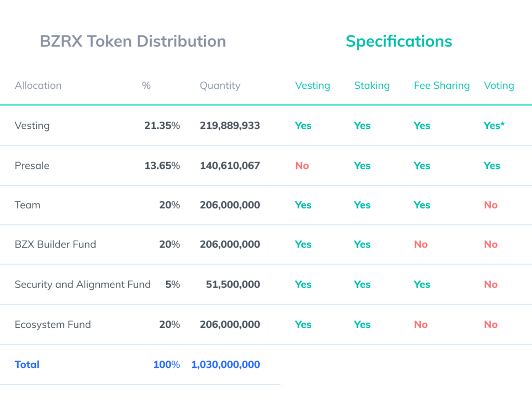This screenshot has height=411, width=532.
Task: Select the 1,030,000,000 total quantity
Action: click(x=225, y=365)
